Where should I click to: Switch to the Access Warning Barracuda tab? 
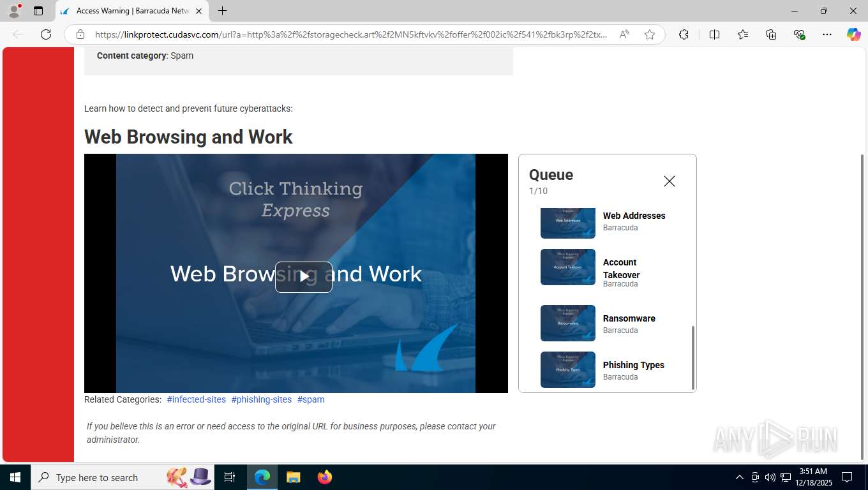(132, 11)
